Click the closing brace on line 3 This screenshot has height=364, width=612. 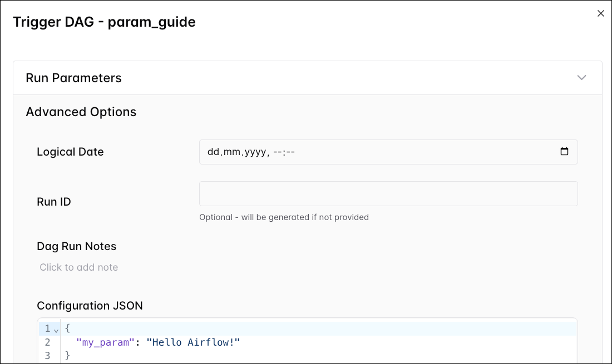tap(67, 355)
